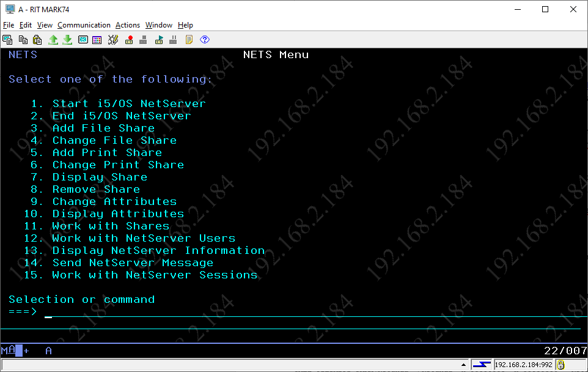Click the 192.168.2.184:992 host address field
The width and height of the screenshot is (588, 372).
(523, 365)
